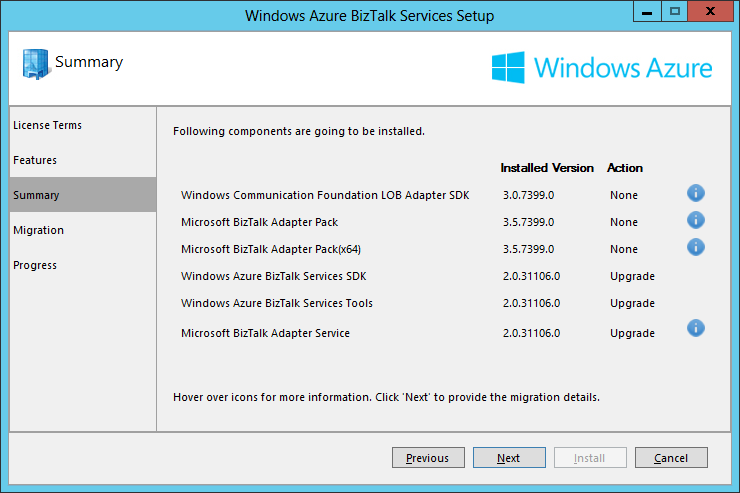Click the Previous button
740x493 pixels.
pyautogui.click(x=428, y=458)
